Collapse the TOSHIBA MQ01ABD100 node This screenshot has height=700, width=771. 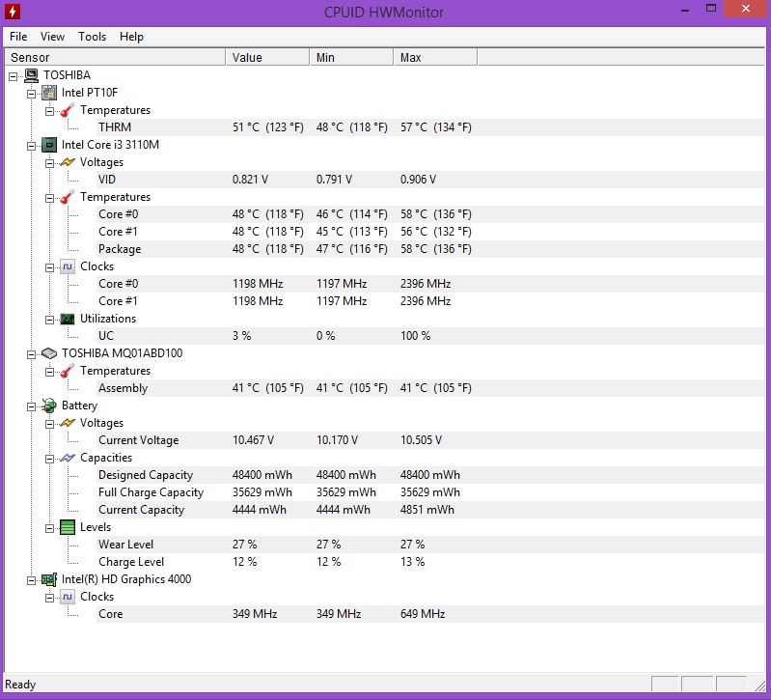click(32, 354)
